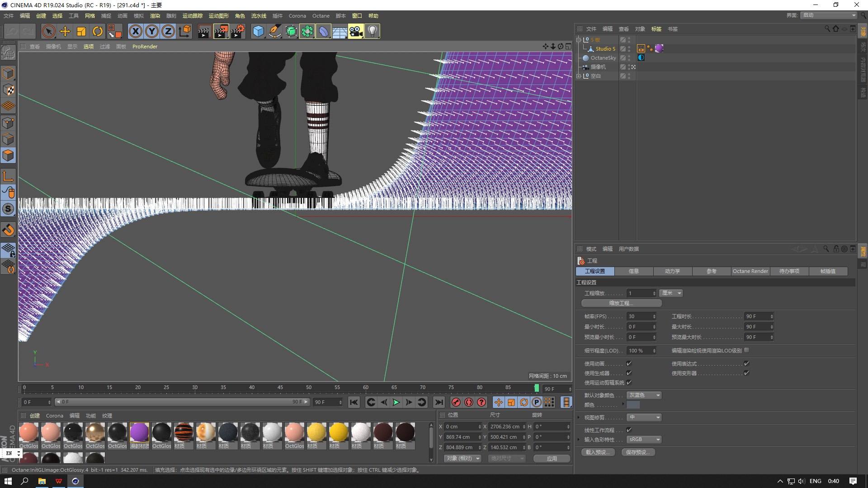Open the Octane menu

tap(321, 16)
